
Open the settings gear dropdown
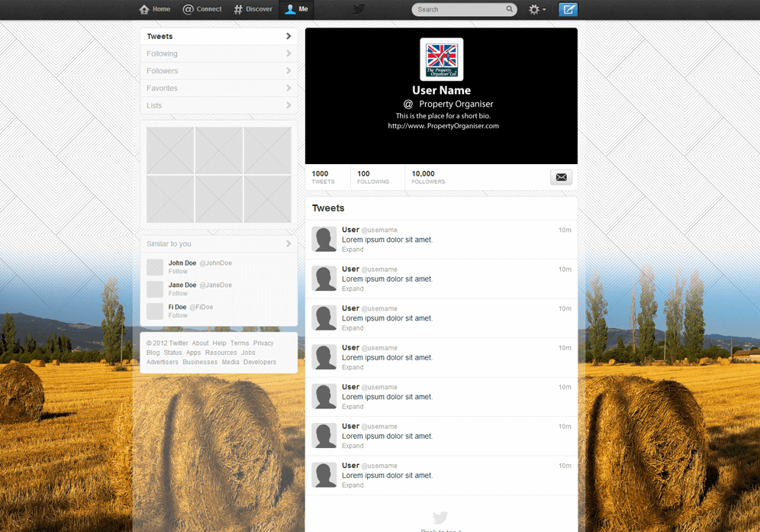pos(537,9)
